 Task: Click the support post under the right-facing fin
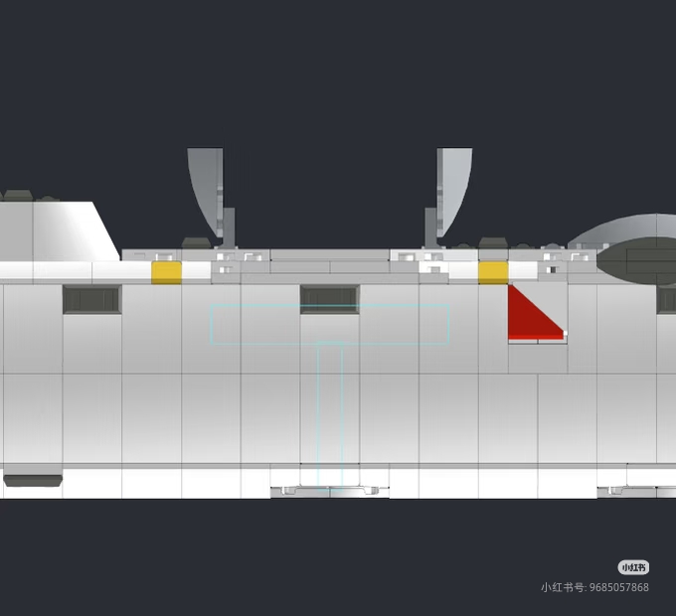tap(432, 228)
